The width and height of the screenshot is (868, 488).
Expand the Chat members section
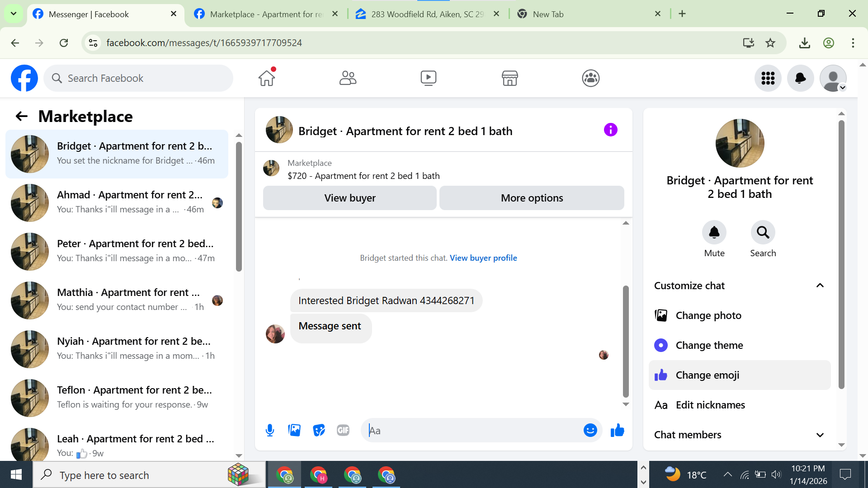tap(820, 435)
